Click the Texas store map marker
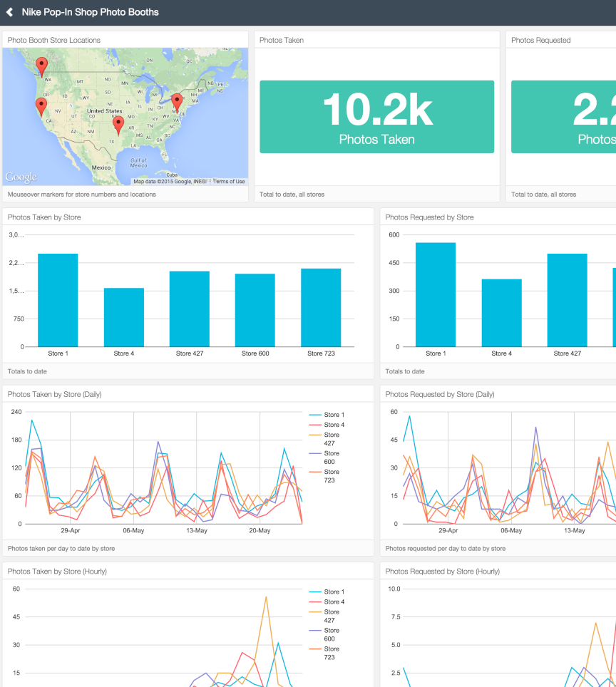616x687 pixels. tap(118, 125)
